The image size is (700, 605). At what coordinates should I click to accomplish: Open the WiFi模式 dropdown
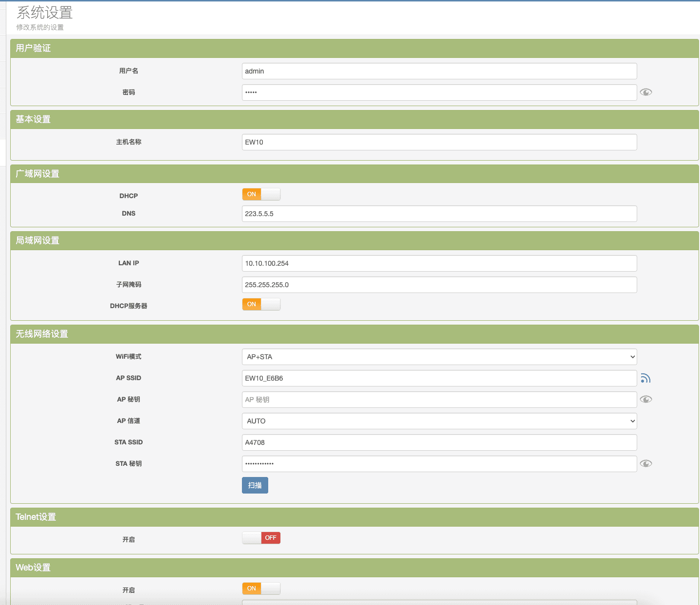[439, 357]
